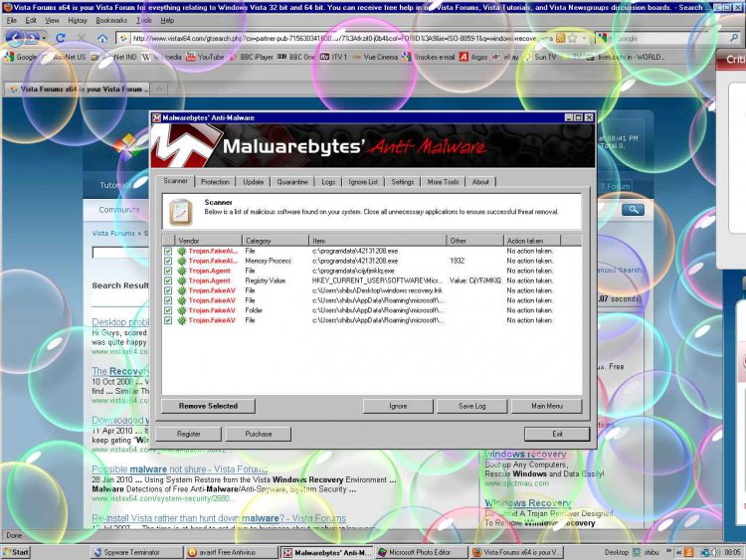Click Ignore button
746x560 pixels.
(x=398, y=406)
